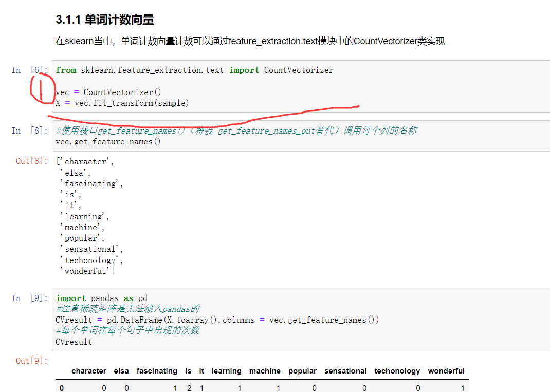Click the comment '#注意稀疏矩阵是无法输入pandas的'

click(127, 309)
